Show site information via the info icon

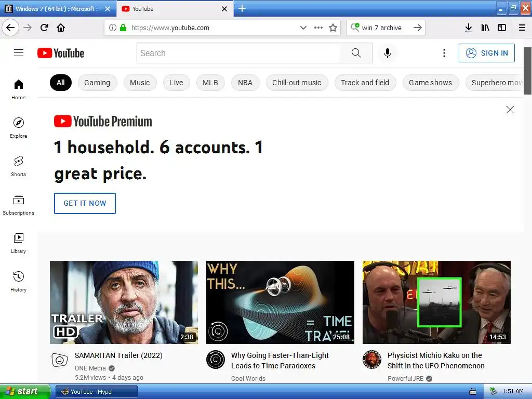tap(113, 28)
